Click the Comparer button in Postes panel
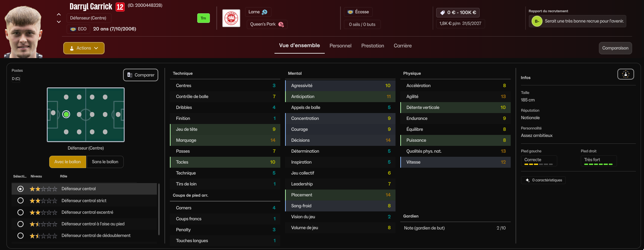Viewport: 644px width, 250px height. 140,75
